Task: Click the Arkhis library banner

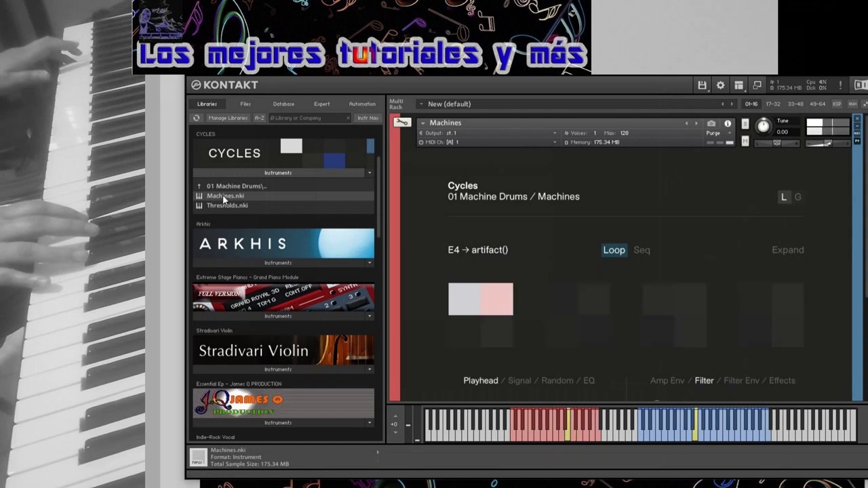Action: click(x=283, y=244)
